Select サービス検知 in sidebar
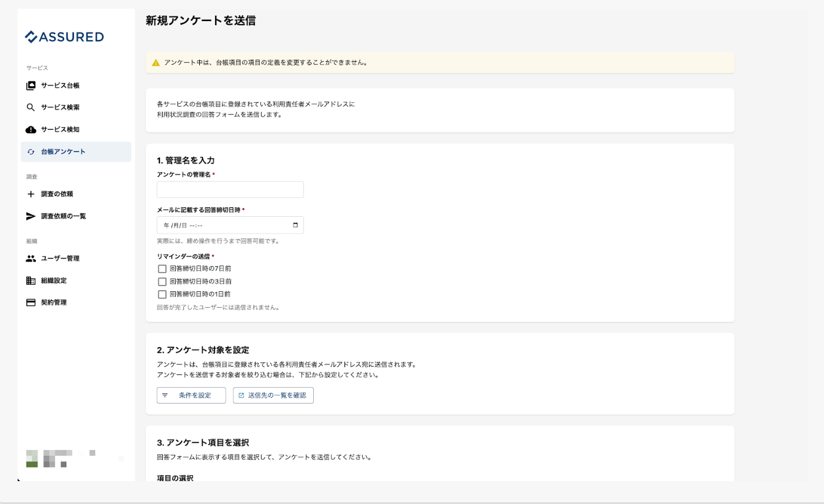Image resolution: width=824 pixels, height=504 pixels. (x=76, y=130)
